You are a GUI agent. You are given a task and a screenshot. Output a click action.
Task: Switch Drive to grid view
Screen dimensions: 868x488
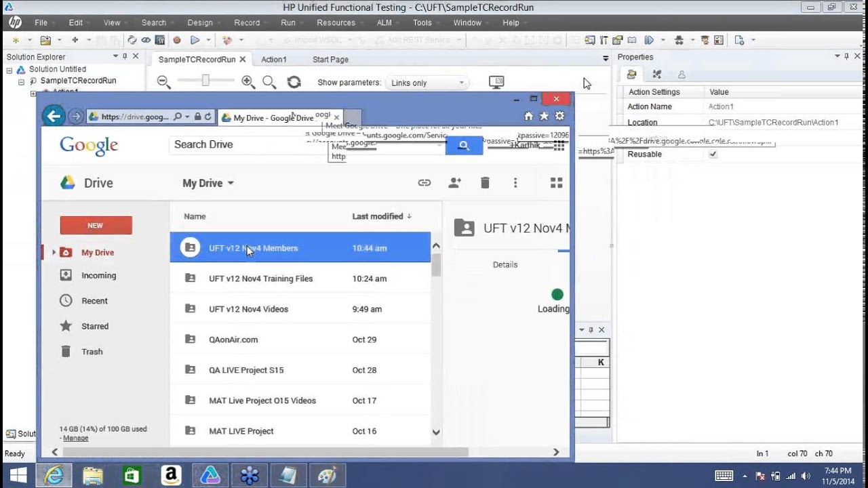coord(557,182)
